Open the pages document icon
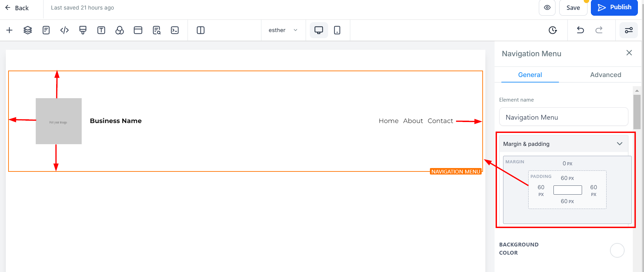Image resolution: width=644 pixels, height=272 pixels. (46, 30)
